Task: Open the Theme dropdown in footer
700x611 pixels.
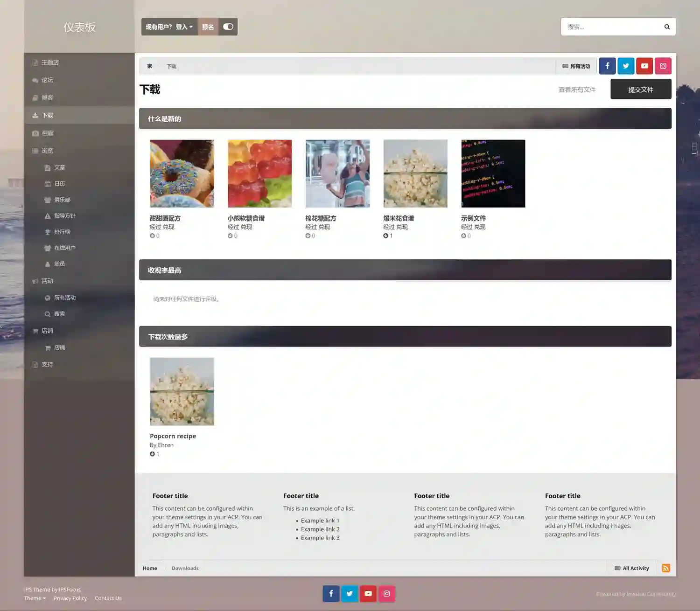Action: click(35, 598)
